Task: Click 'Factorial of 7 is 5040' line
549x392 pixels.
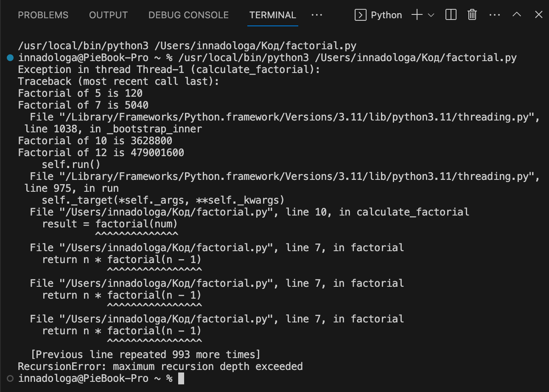Action: pyautogui.click(x=83, y=105)
